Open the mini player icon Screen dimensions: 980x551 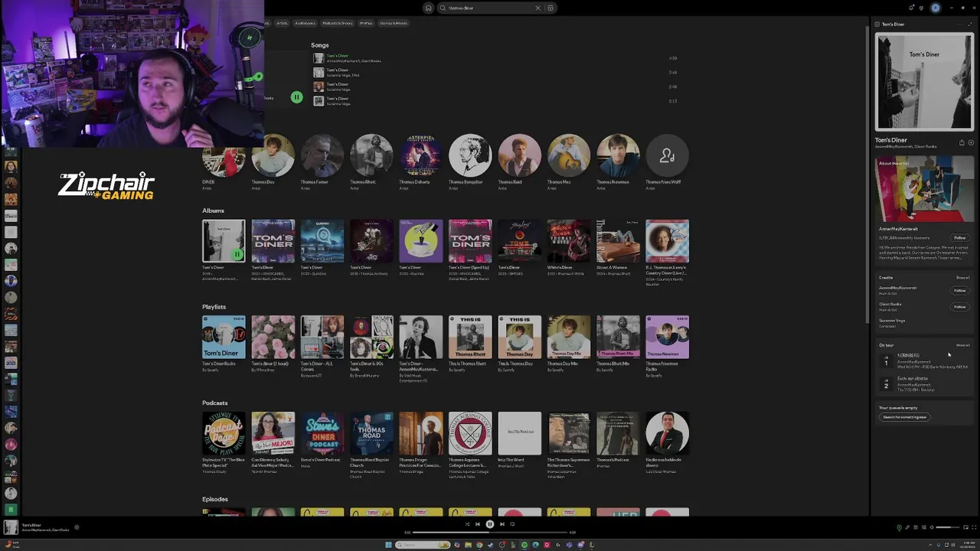point(966,527)
